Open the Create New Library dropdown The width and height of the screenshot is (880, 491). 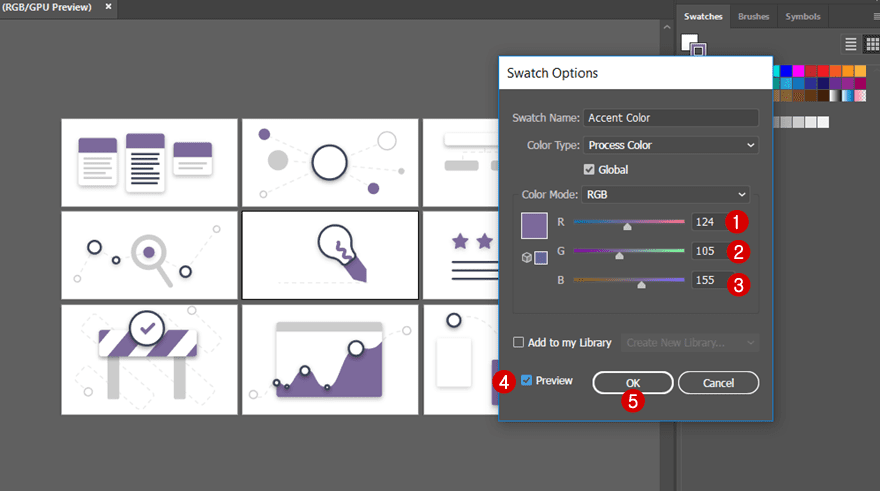coord(690,343)
